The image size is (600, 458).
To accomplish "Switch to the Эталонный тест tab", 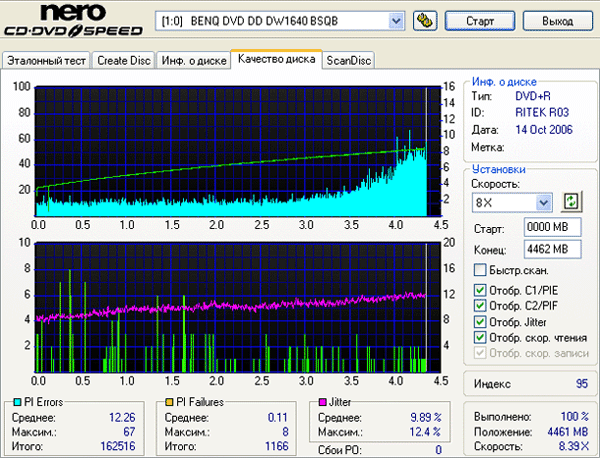I will pyautogui.click(x=47, y=61).
